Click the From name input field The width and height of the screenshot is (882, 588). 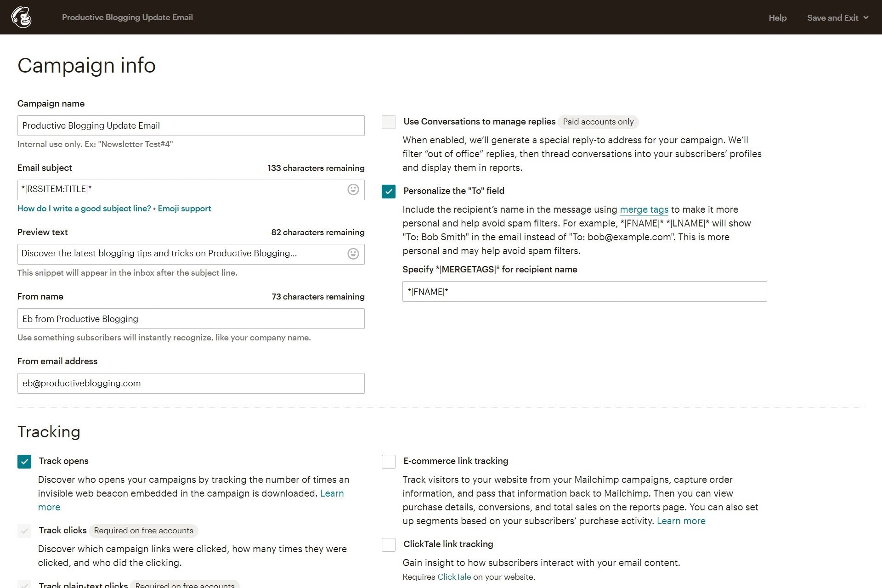pos(190,318)
